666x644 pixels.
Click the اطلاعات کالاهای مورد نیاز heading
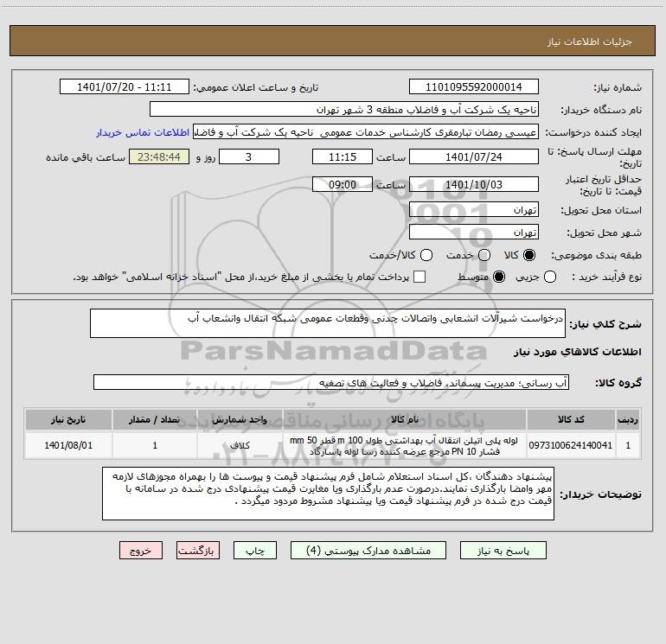(578, 352)
